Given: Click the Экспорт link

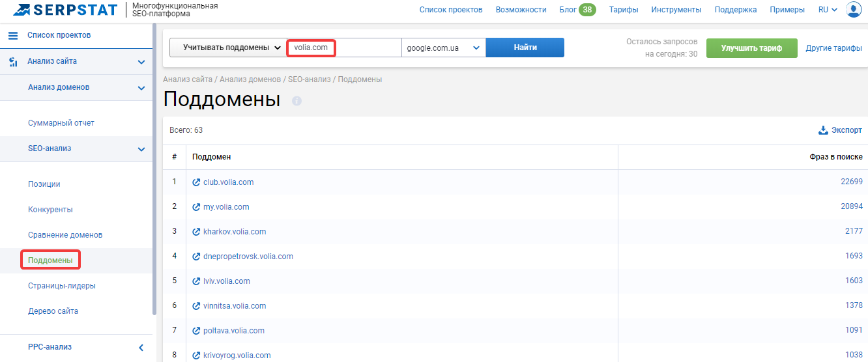Looking at the screenshot, I should tap(846, 130).
